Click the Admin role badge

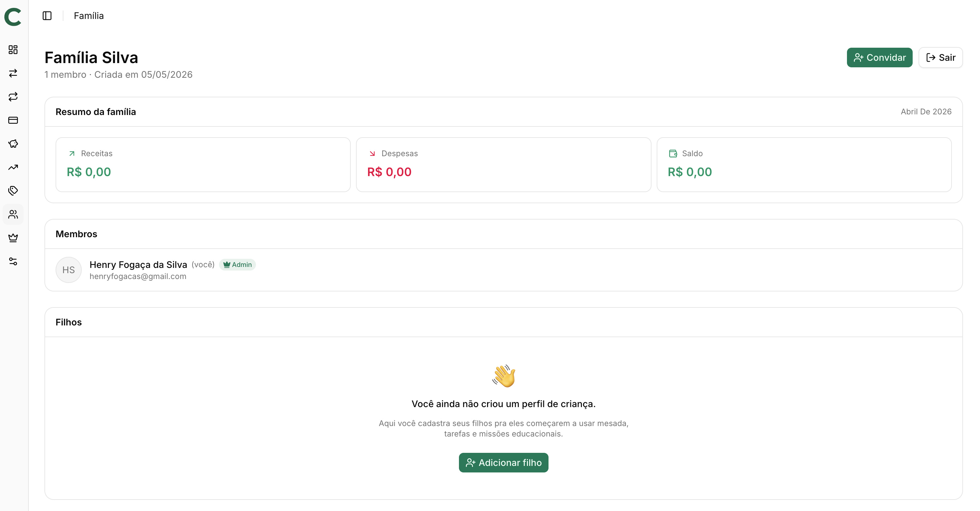pyautogui.click(x=237, y=265)
